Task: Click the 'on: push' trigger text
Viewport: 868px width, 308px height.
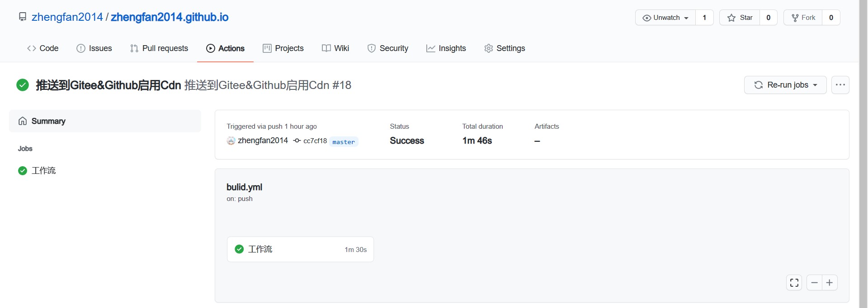Action: tap(240, 199)
